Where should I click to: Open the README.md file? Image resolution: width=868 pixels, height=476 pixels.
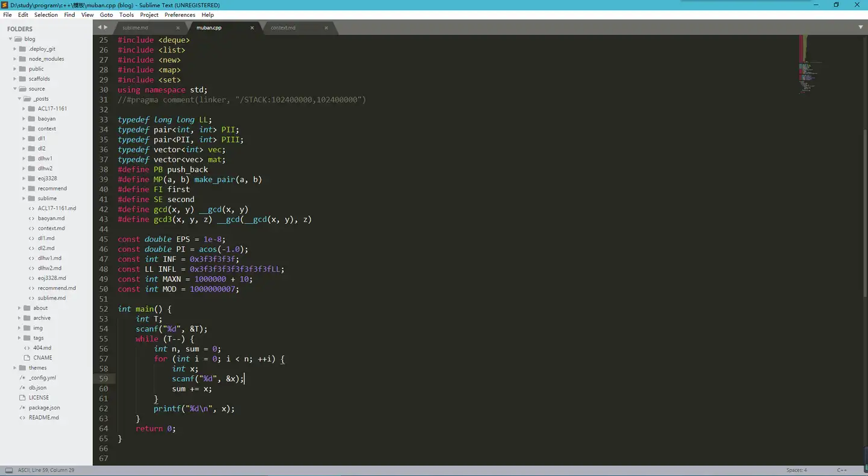click(x=44, y=417)
